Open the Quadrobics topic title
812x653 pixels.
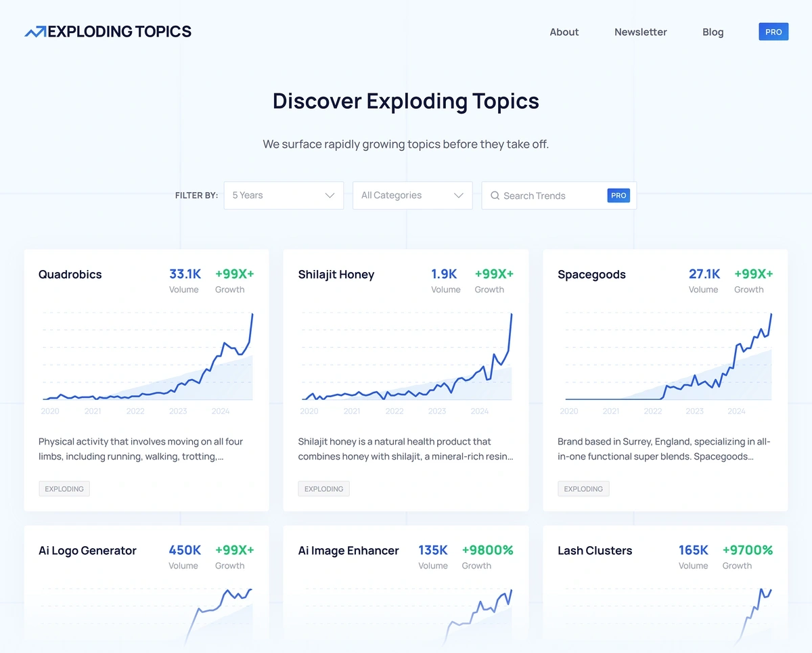point(70,274)
